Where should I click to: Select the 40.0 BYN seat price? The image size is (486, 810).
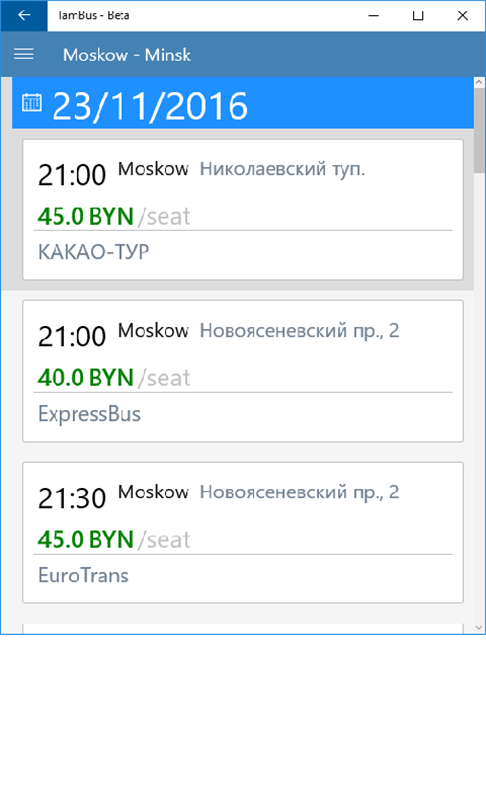(x=86, y=378)
